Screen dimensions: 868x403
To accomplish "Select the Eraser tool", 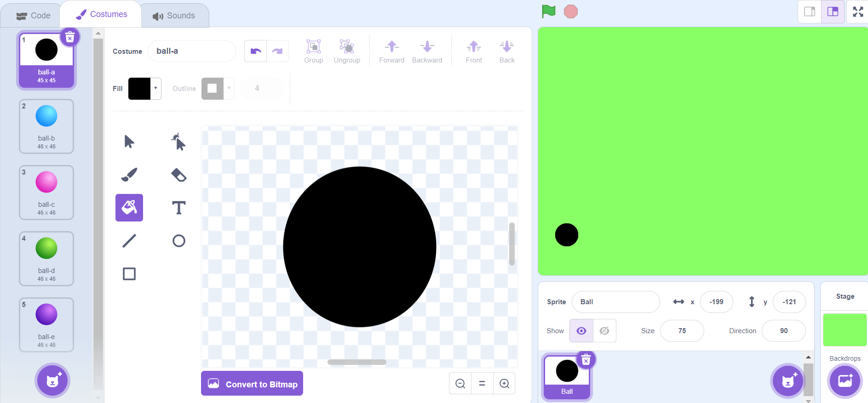I will pos(178,175).
